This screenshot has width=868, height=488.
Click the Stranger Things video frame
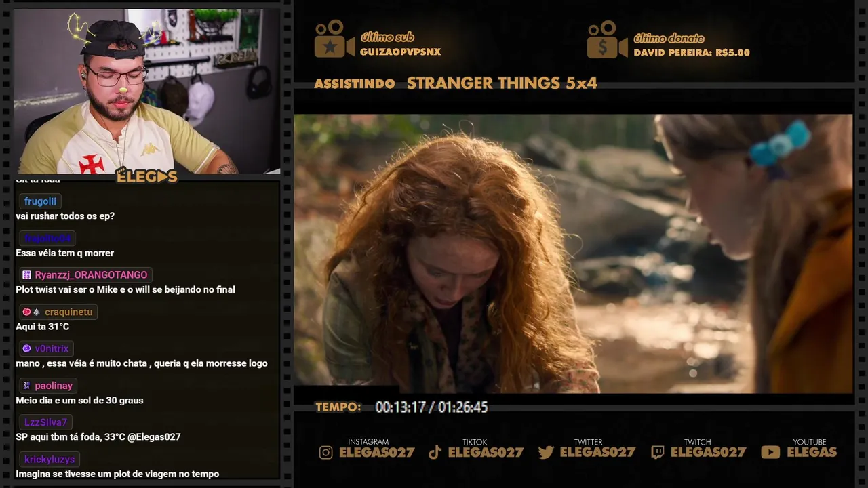pos(573,253)
